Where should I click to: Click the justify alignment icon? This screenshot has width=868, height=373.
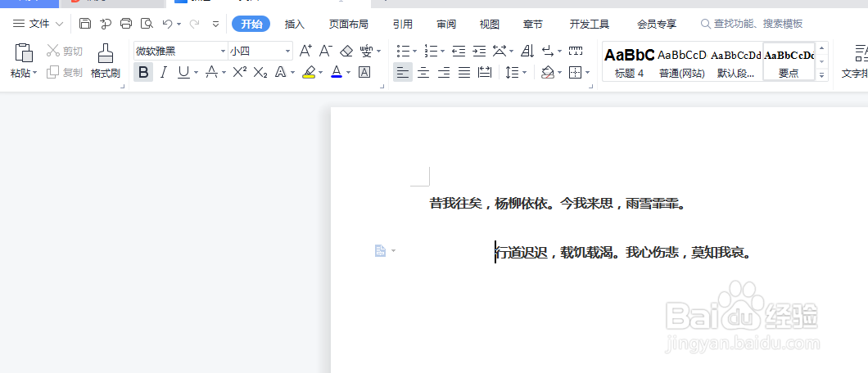[464, 72]
